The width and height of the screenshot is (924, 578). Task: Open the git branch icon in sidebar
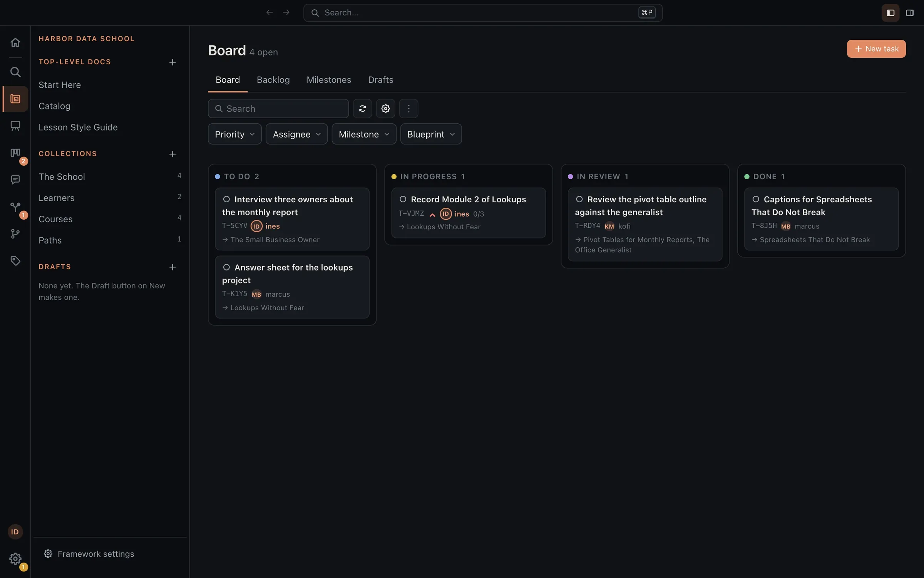[x=15, y=234]
